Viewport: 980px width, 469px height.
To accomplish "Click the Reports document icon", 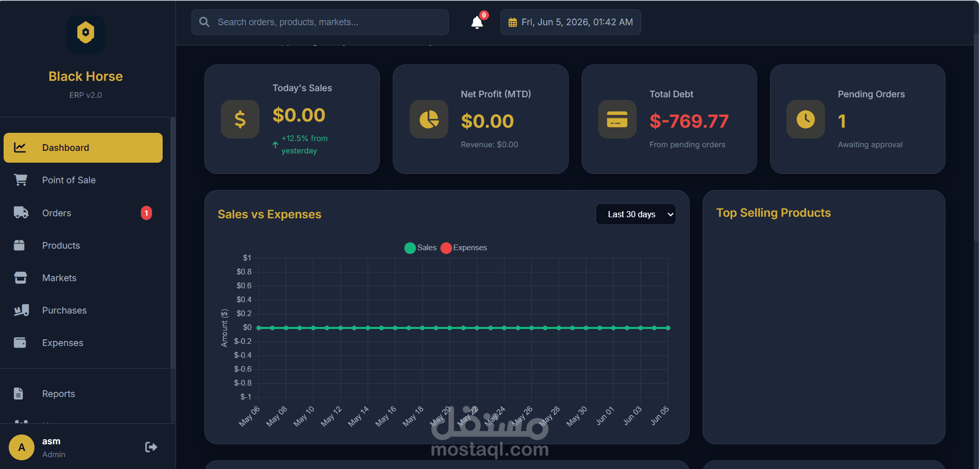I will tap(19, 393).
